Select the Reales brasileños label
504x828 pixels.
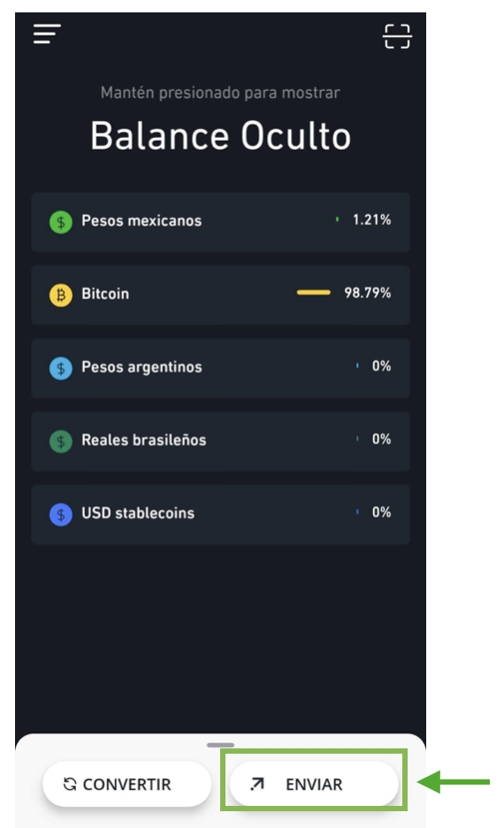pyautogui.click(x=143, y=440)
